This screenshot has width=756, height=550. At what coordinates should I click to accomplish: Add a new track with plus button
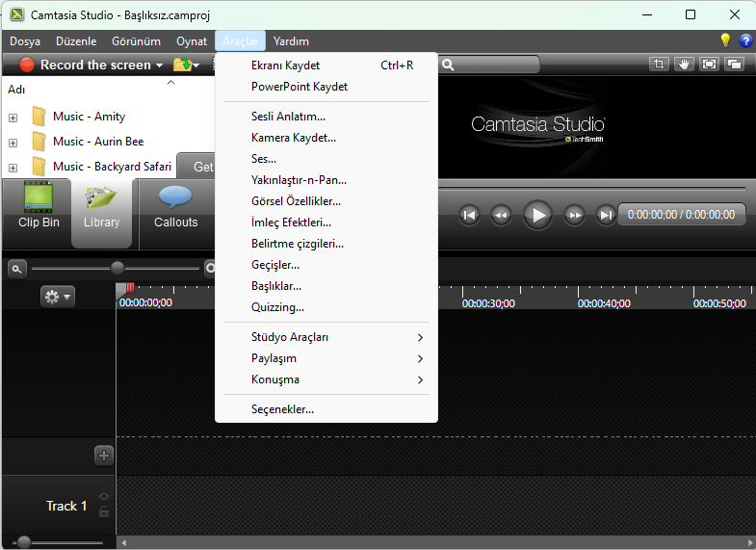point(104,455)
